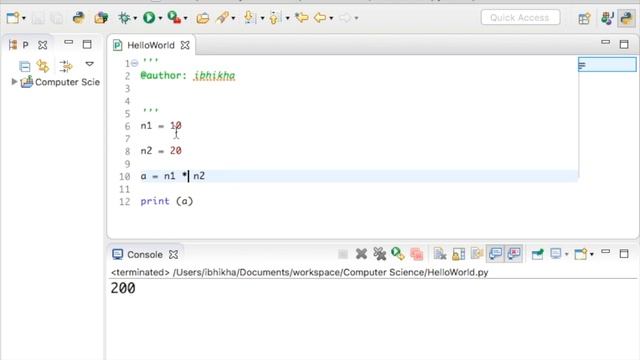Collapse All in Package Explorer
The height and width of the screenshot is (360, 640).
(24, 66)
